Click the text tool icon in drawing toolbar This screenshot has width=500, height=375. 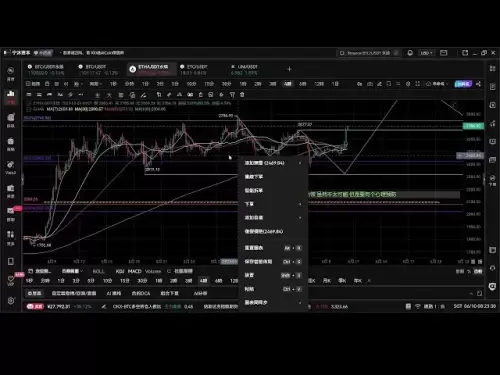(x=232, y=95)
